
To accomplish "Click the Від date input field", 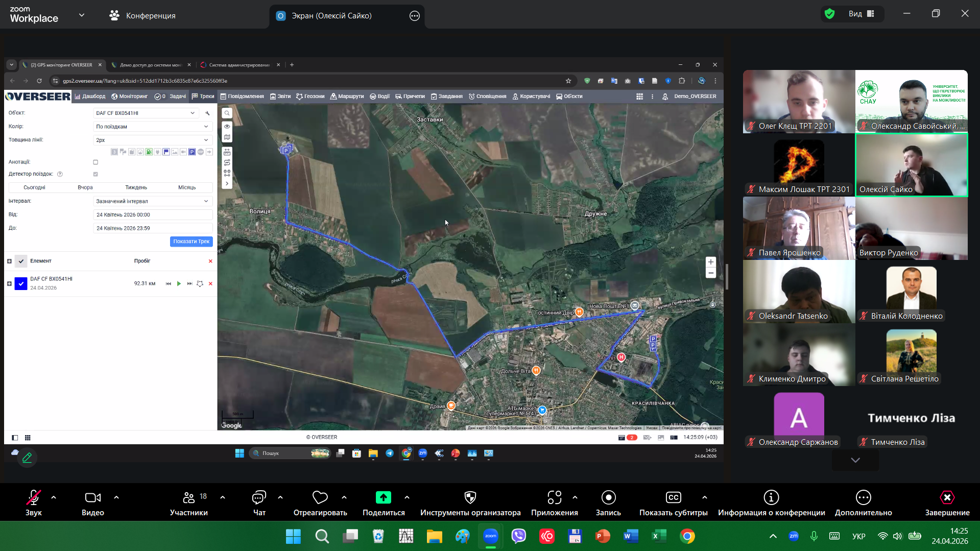I will click(x=152, y=215).
